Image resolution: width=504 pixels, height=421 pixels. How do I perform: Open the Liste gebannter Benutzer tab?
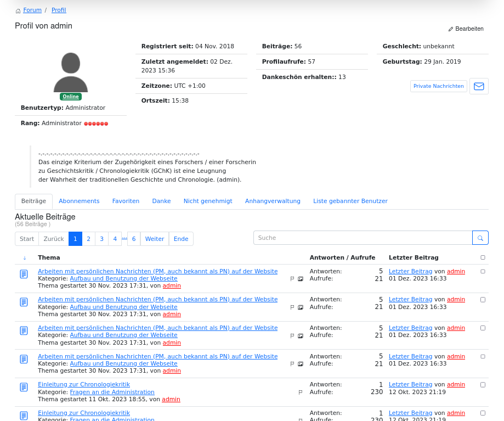350,201
